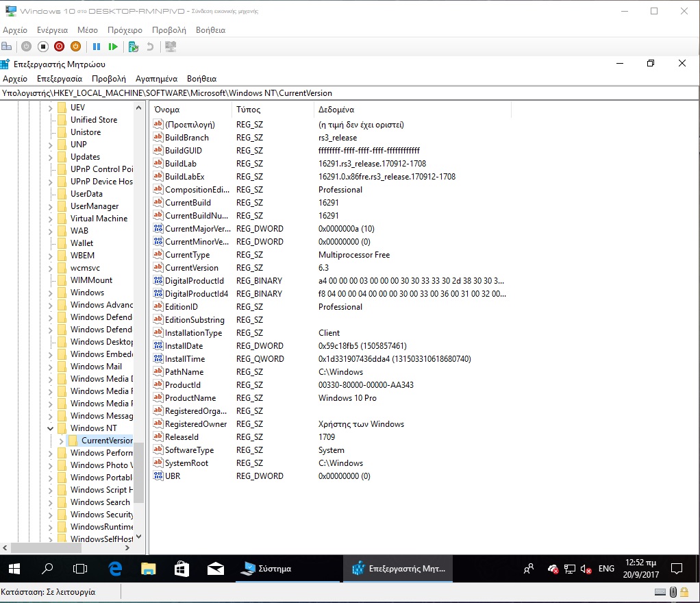This screenshot has height=603, width=700.
Task: Click the Δεδομένα column header
Action: [x=412, y=110]
